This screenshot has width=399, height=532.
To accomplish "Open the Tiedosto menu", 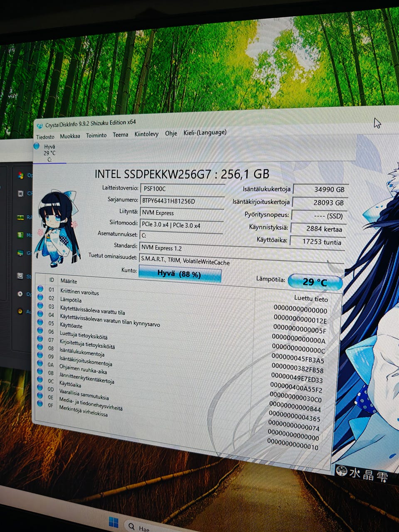I will tap(45, 137).
